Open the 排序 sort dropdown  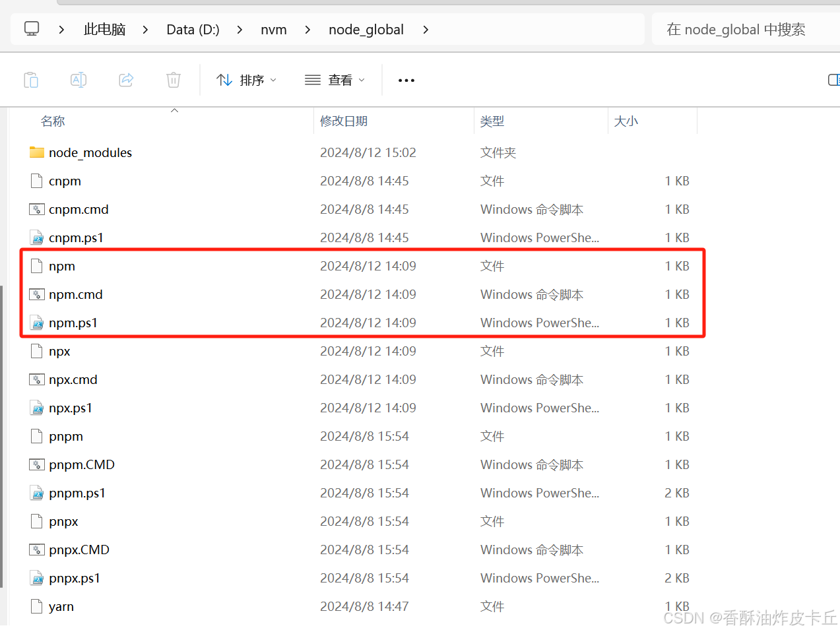point(246,80)
